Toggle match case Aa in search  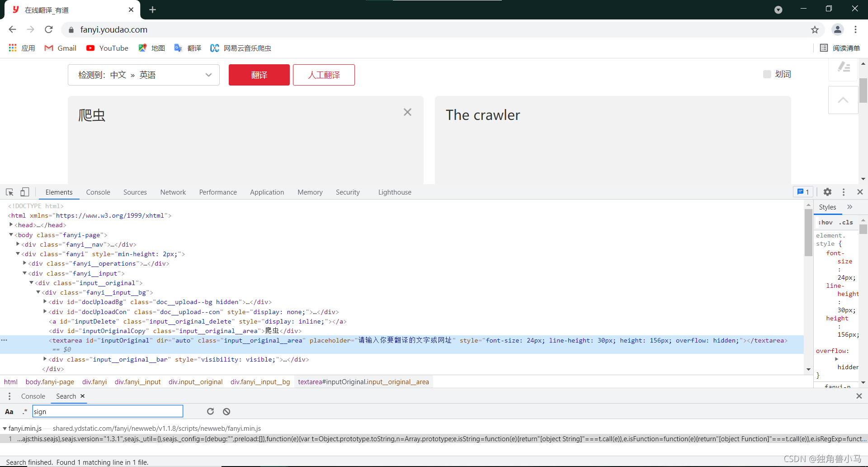coord(9,411)
